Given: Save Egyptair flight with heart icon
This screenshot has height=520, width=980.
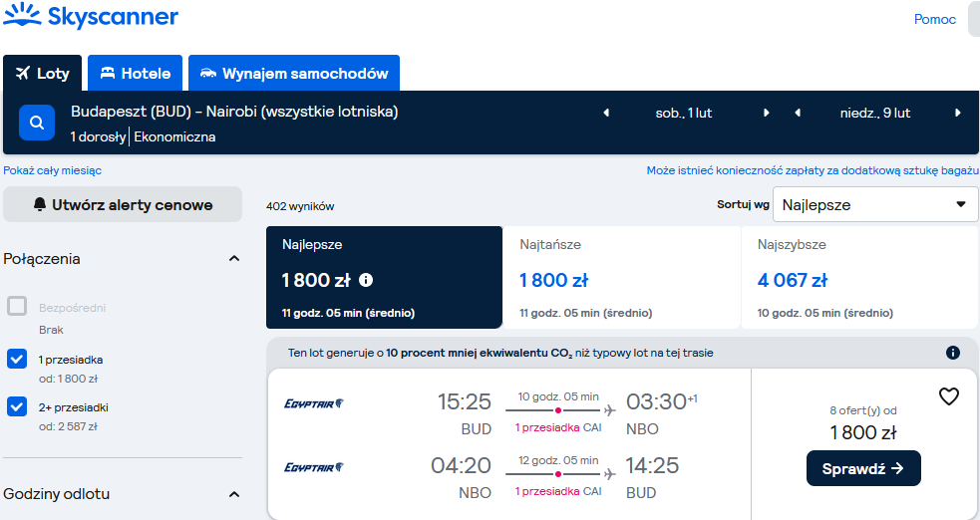Looking at the screenshot, I should pyautogui.click(x=949, y=396).
